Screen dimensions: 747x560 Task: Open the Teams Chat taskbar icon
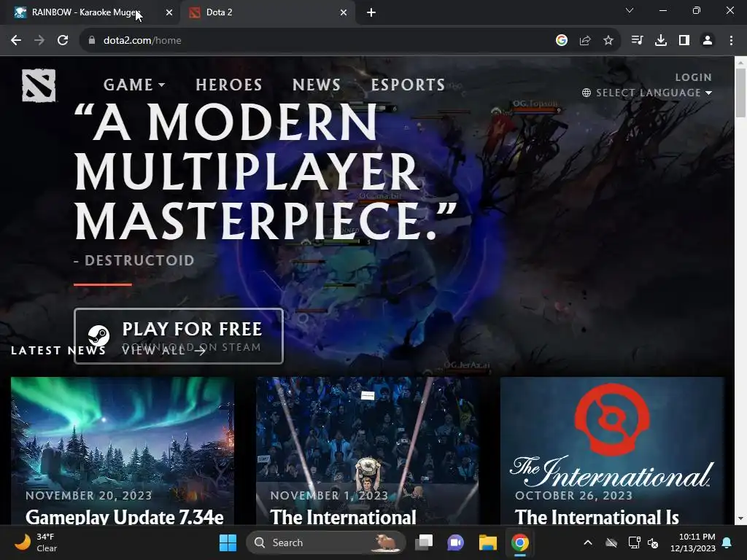(x=455, y=542)
